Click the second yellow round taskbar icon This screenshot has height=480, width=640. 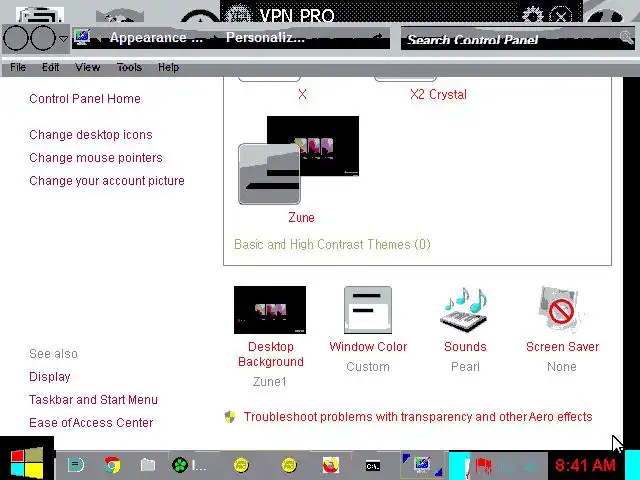[289, 465]
